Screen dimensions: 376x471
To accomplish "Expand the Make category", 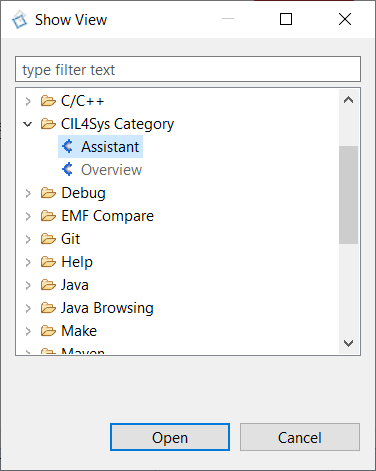I will pyautogui.click(x=28, y=331).
